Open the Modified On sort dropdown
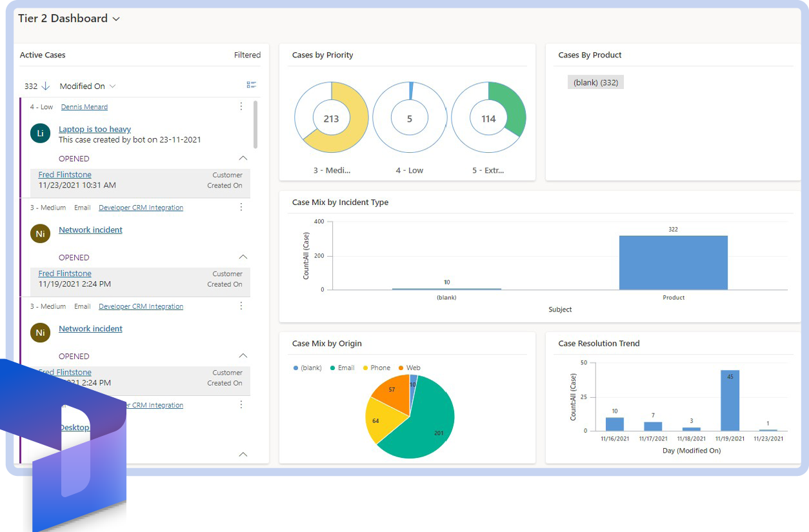Viewport: 809px width, 532px height. tap(88, 86)
